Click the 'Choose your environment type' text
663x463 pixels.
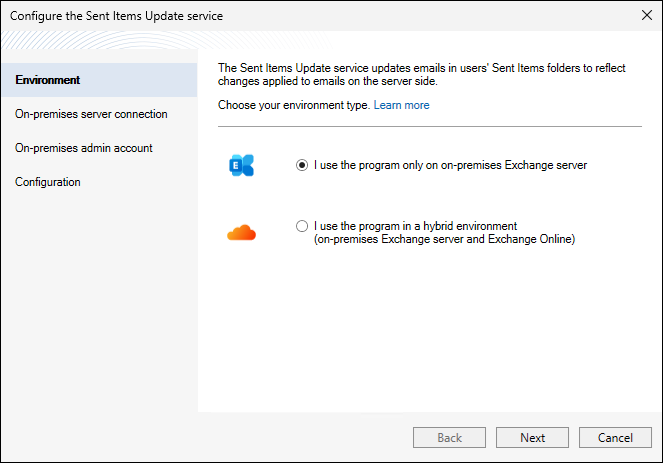click(293, 105)
